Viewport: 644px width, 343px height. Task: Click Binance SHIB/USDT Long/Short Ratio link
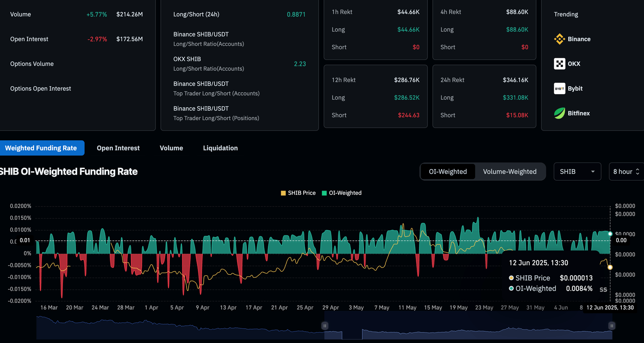coord(208,39)
